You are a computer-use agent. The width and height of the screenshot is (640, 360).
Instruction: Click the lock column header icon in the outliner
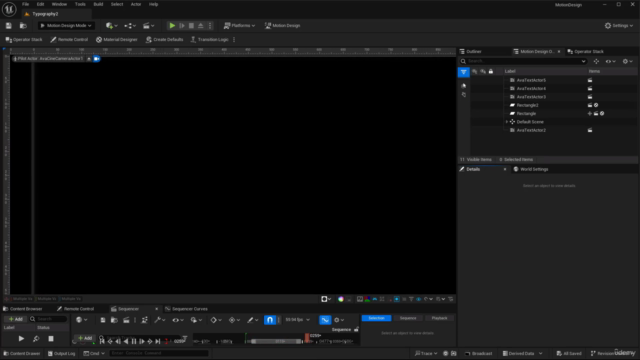point(491,71)
